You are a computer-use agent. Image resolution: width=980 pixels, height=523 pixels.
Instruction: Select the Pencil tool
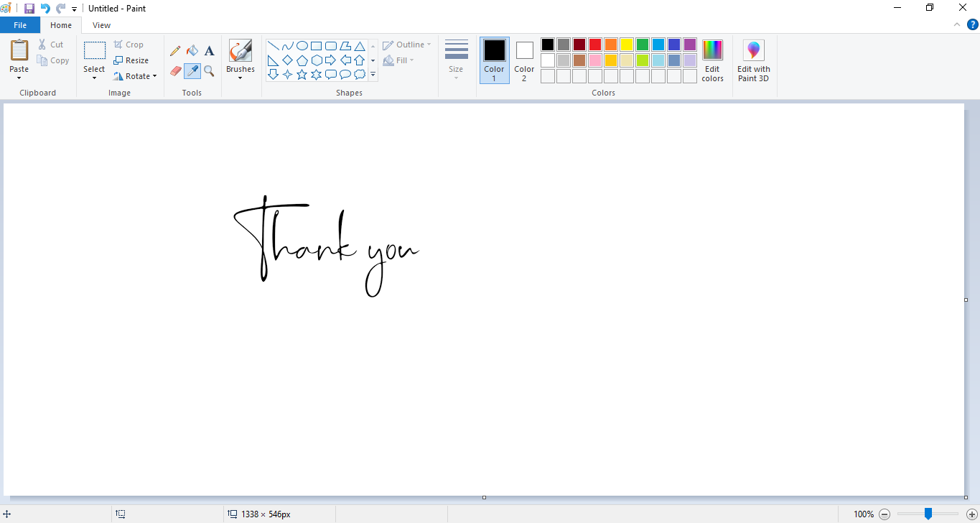(175, 50)
